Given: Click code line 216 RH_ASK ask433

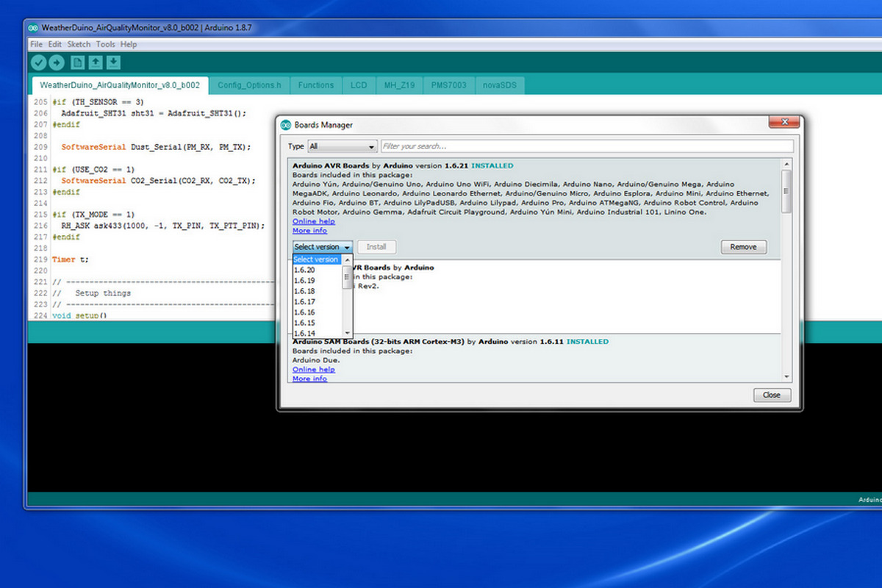Looking at the screenshot, I should [162, 226].
